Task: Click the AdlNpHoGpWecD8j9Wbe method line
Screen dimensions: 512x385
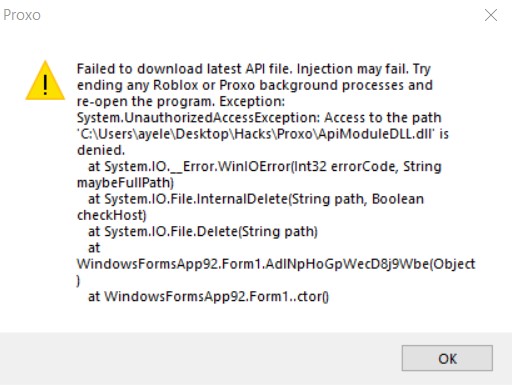Action: (x=276, y=264)
